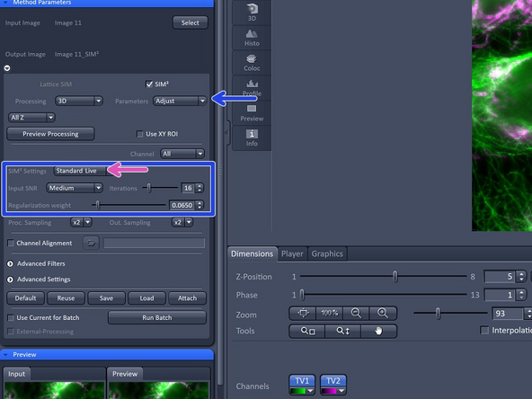
Task: Click the Reuse button
Action: coord(66,298)
